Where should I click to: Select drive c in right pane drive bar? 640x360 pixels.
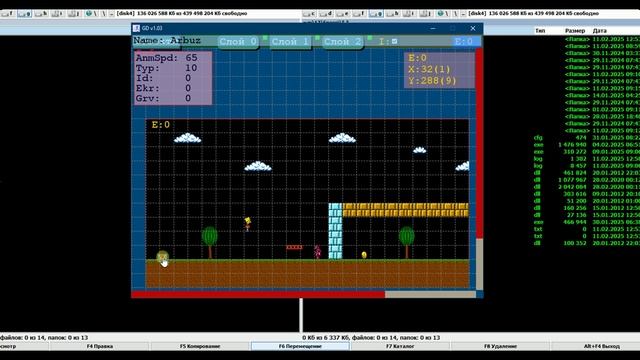click(309, 13)
